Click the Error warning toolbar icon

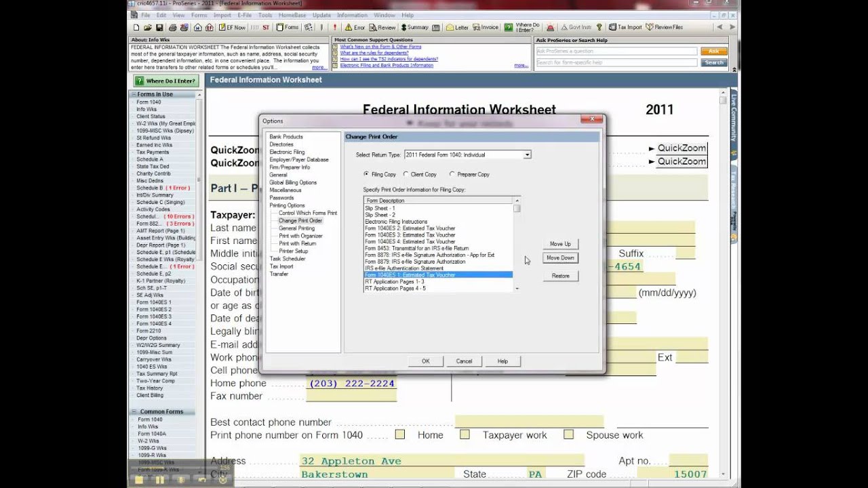click(355, 28)
